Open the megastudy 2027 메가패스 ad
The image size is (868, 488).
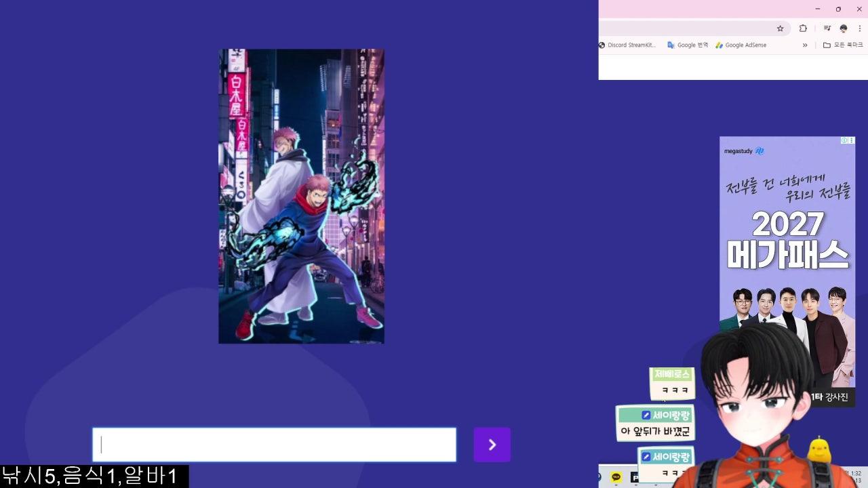(787, 271)
